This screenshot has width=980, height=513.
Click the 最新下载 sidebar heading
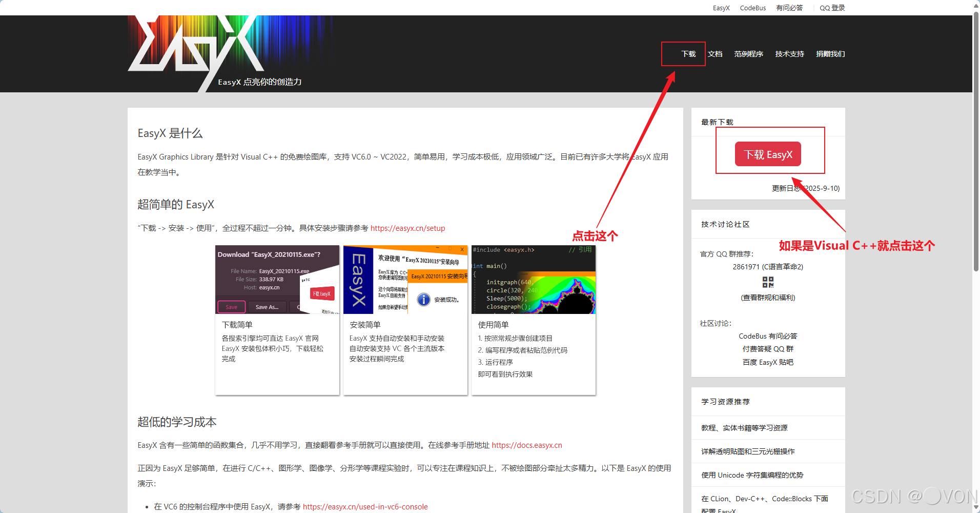(717, 122)
